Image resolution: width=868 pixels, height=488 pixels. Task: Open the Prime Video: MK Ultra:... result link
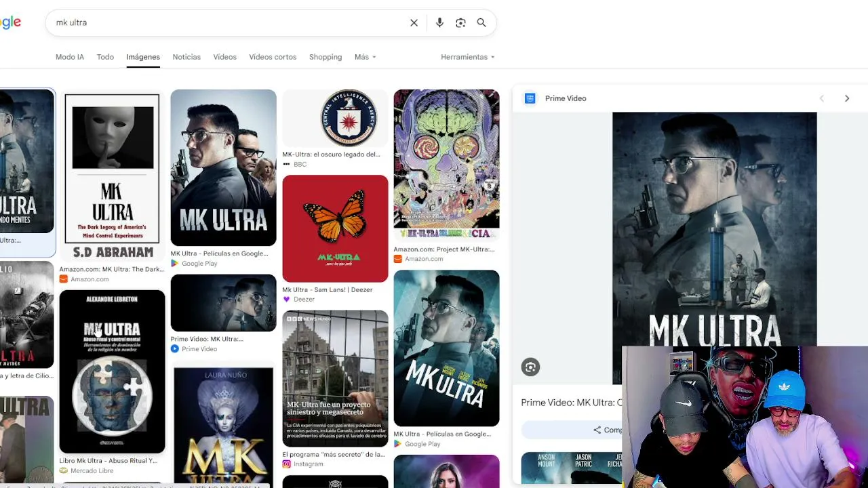(x=207, y=339)
